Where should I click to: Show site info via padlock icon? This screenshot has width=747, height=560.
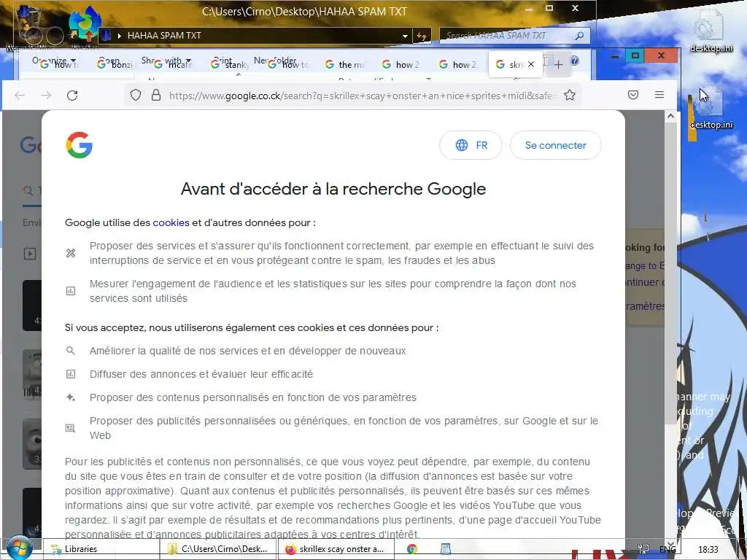click(156, 96)
